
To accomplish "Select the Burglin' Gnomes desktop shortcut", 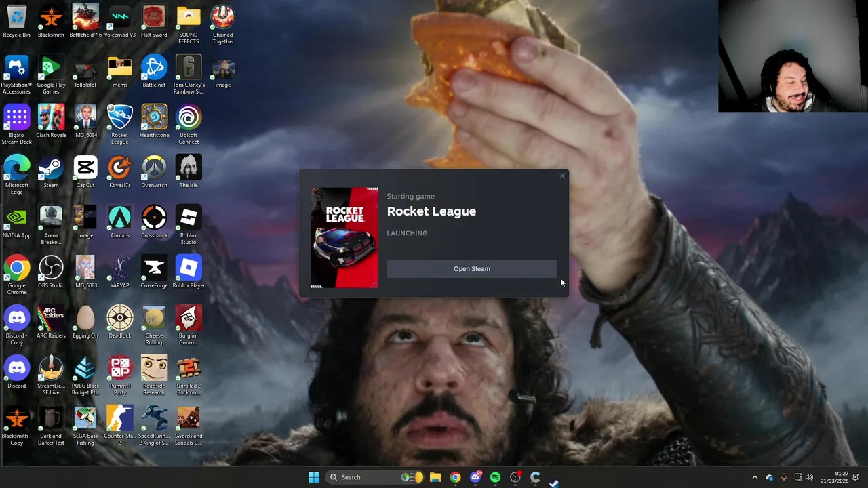I will 189,326.
